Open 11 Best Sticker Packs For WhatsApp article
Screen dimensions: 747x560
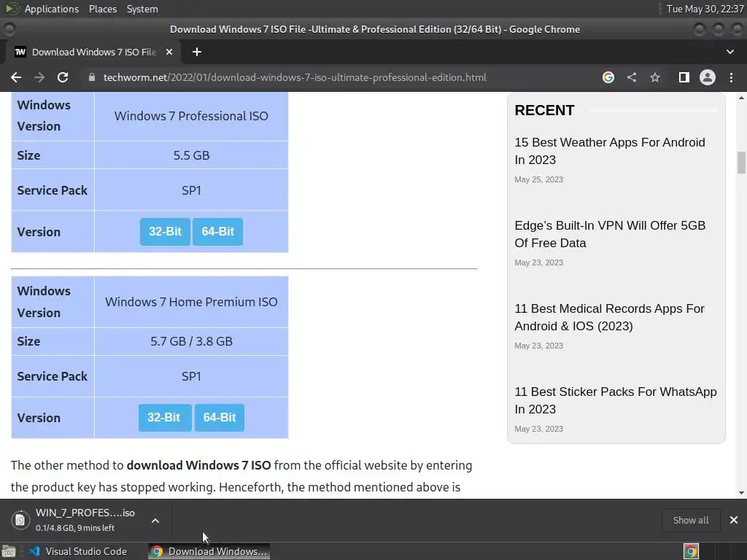[616, 400]
